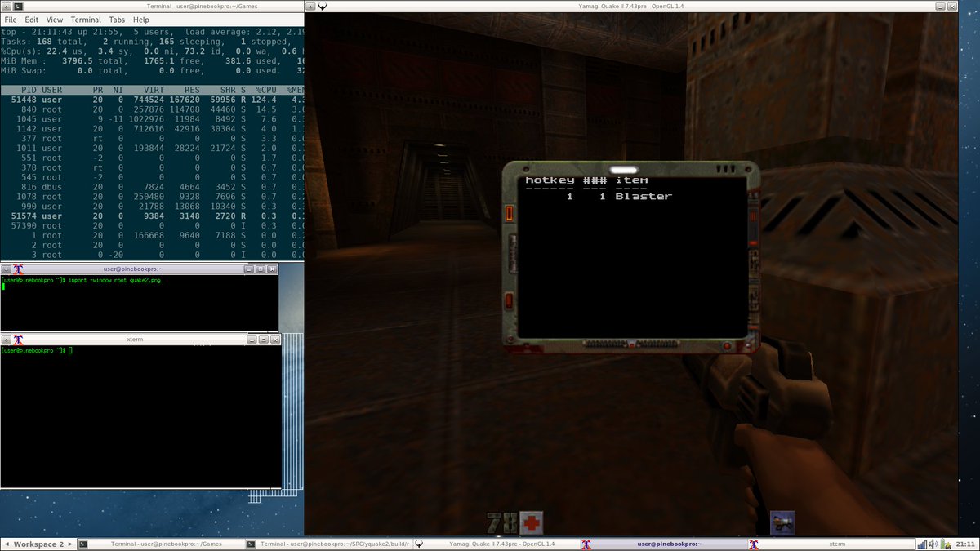Click the prompt in bottom xterm window

(x=35, y=350)
